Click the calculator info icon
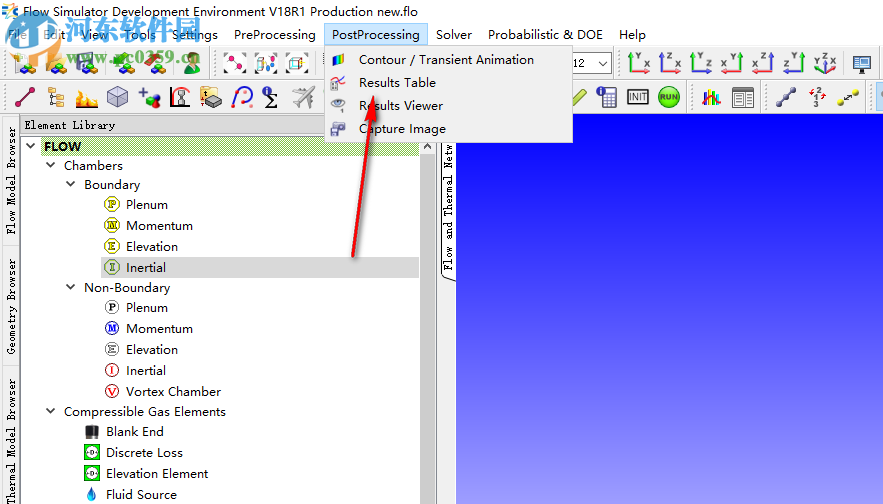 coord(606,97)
